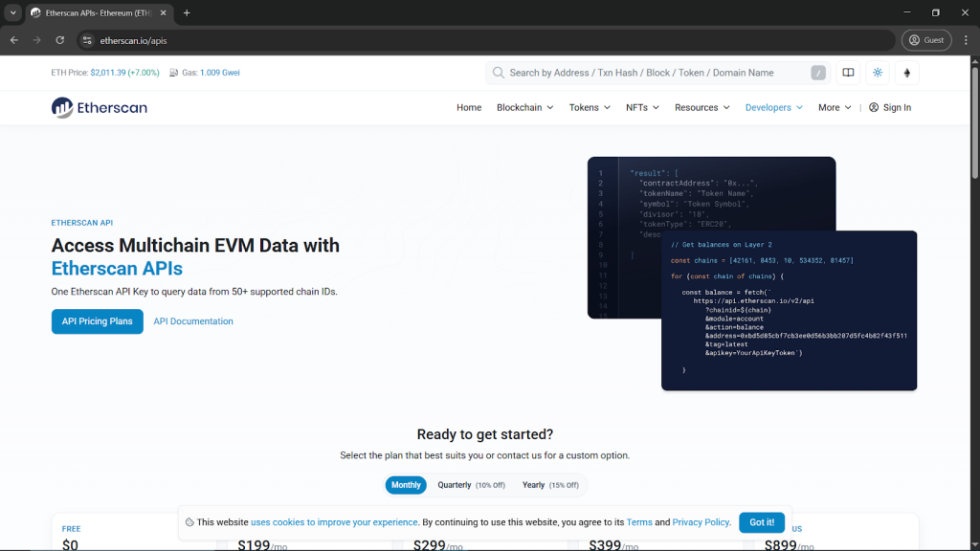The width and height of the screenshot is (980, 551).
Task: Open a new browser tab
Action: (x=187, y=13)
